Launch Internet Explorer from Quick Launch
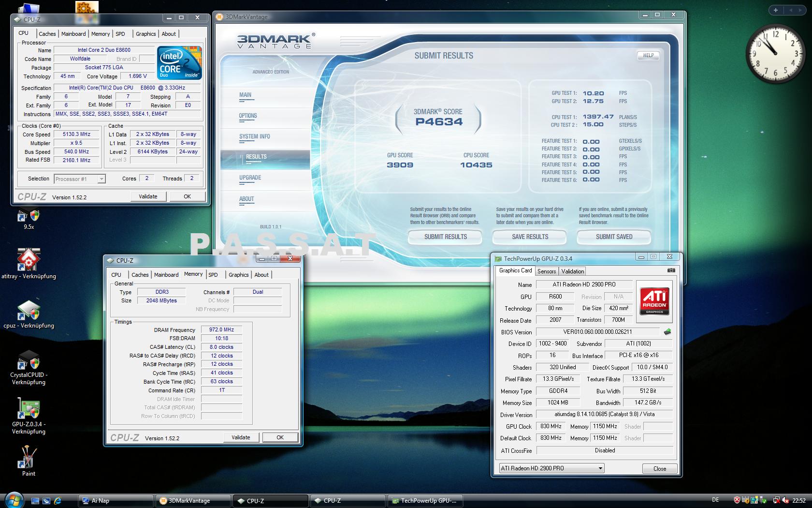This screenshot has width=812, height=508. (x=58, y=501)
